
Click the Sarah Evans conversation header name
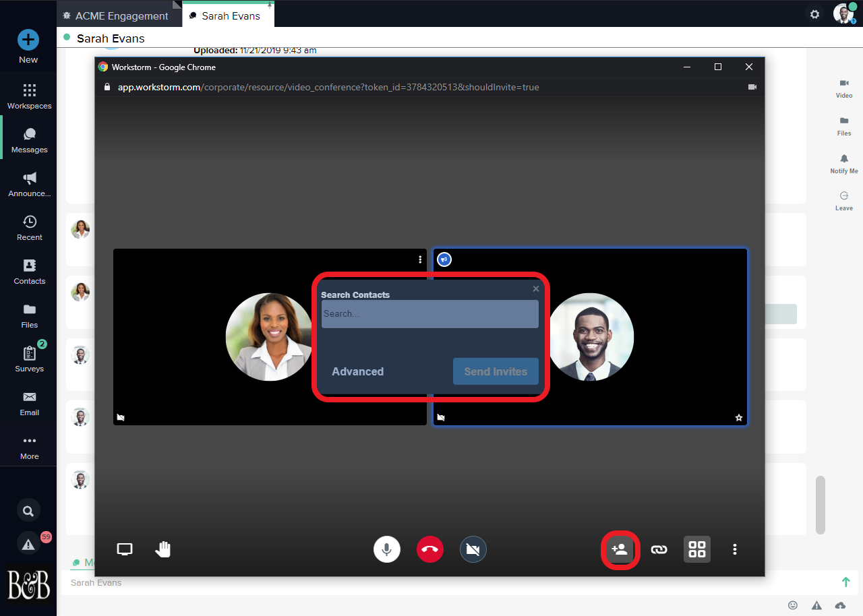[x=111, y=38]
